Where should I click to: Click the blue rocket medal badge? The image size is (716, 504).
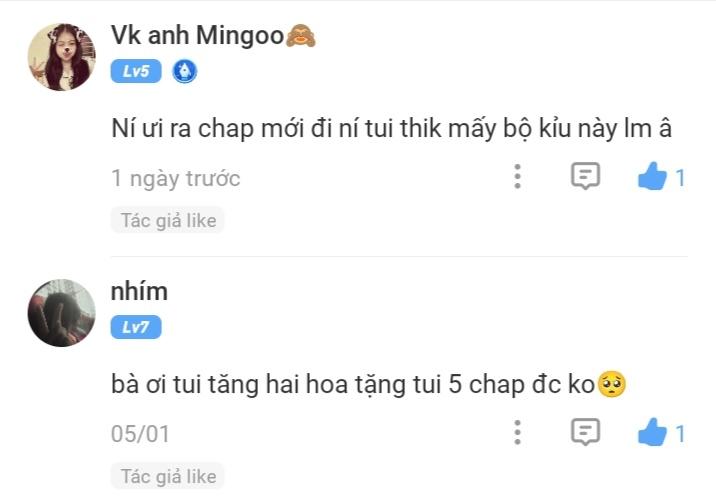(184, 71)
